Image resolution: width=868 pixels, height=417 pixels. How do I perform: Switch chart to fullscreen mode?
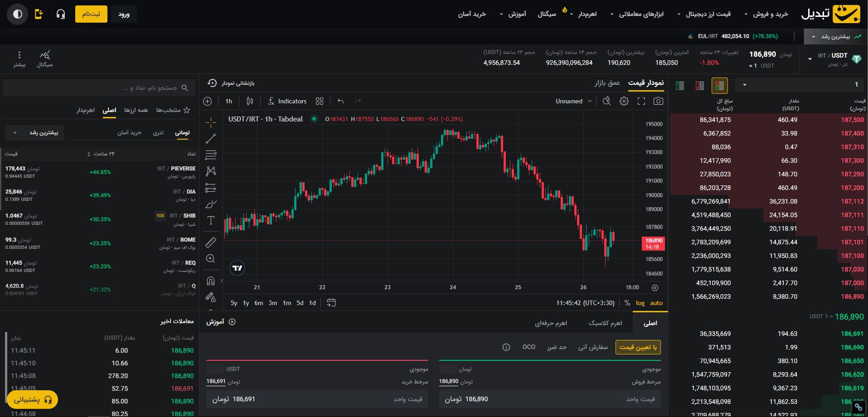pyautogui.click(x=641, y=101)
